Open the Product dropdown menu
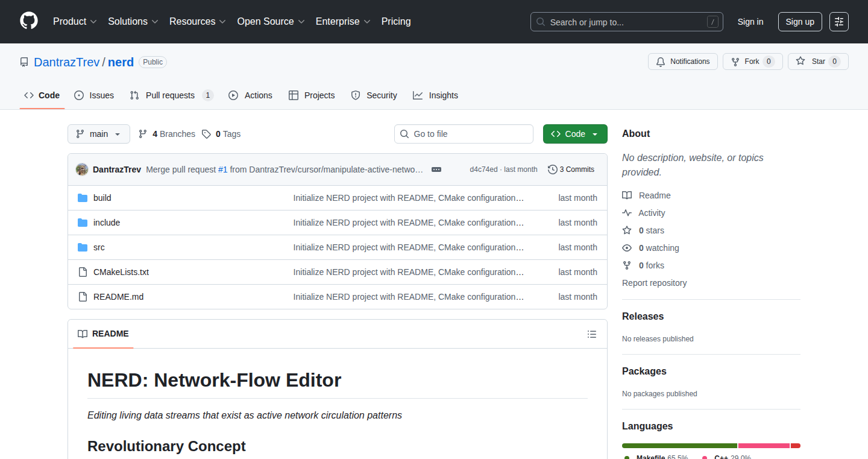This screenshot has height=459, width=868. [75, 22]
